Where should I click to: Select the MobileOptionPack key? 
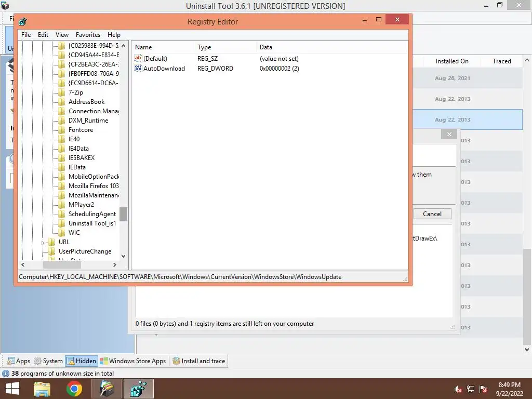tap(94, 177)
